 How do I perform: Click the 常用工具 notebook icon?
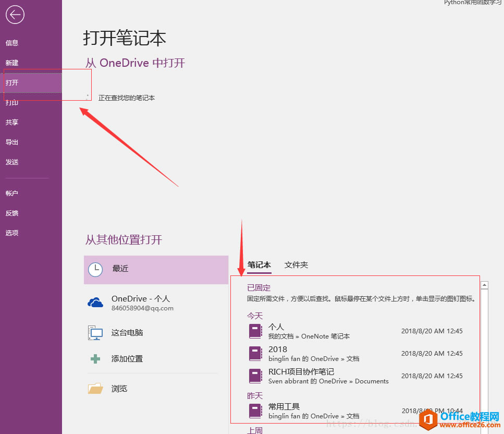tap(255, 411)
